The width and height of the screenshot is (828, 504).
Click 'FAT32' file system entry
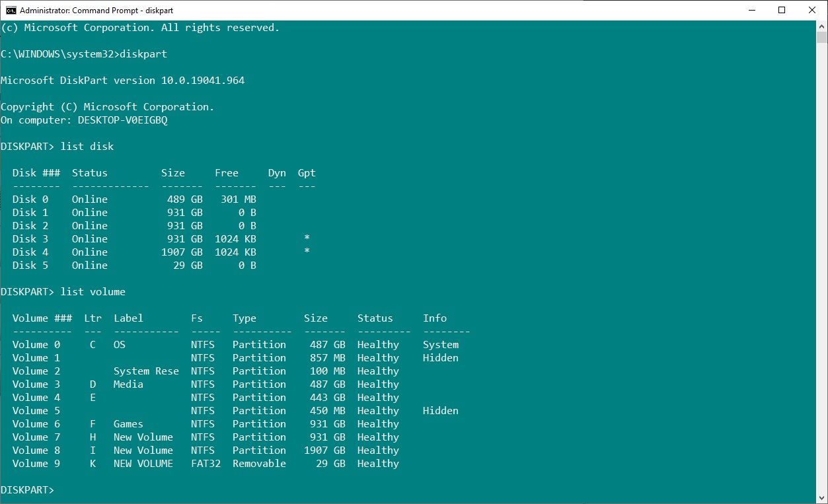coord(206,464)
